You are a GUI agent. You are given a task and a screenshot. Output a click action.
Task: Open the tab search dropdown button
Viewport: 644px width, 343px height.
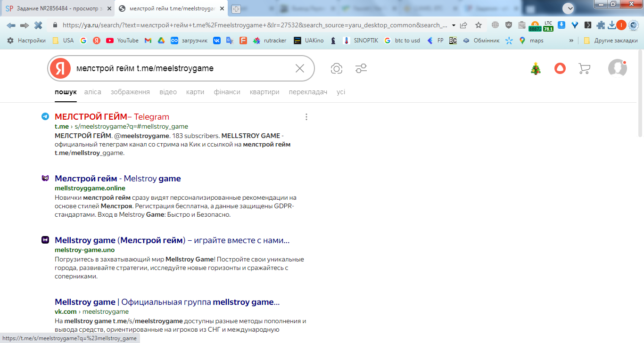click(569, 8)
